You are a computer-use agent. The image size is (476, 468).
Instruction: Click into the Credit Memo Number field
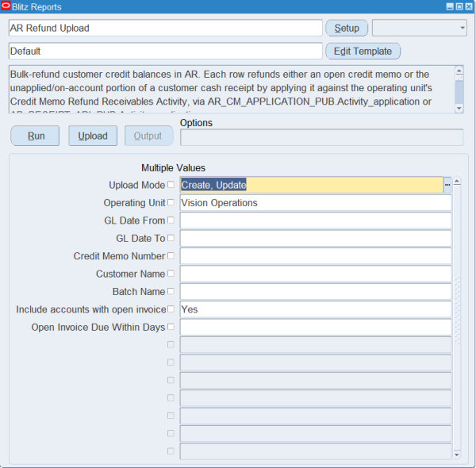click(x=316, y=256)
